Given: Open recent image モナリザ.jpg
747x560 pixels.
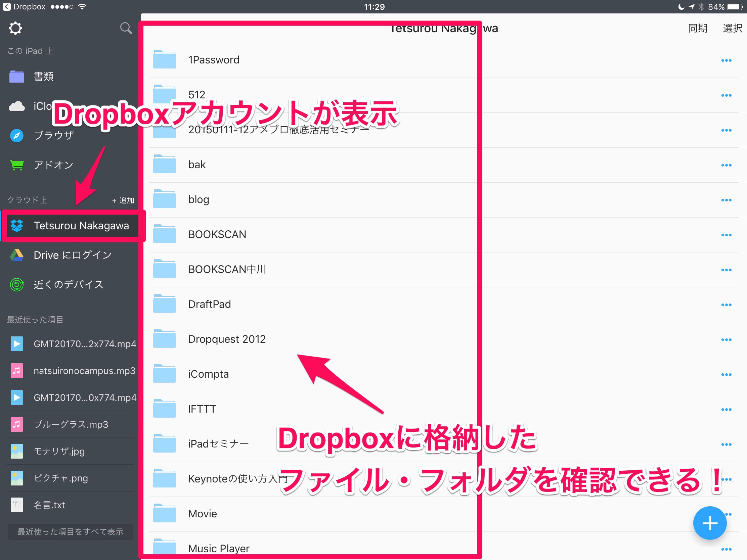Looking at the screenshot, I should pyautogui.click(x=59, y=451).
